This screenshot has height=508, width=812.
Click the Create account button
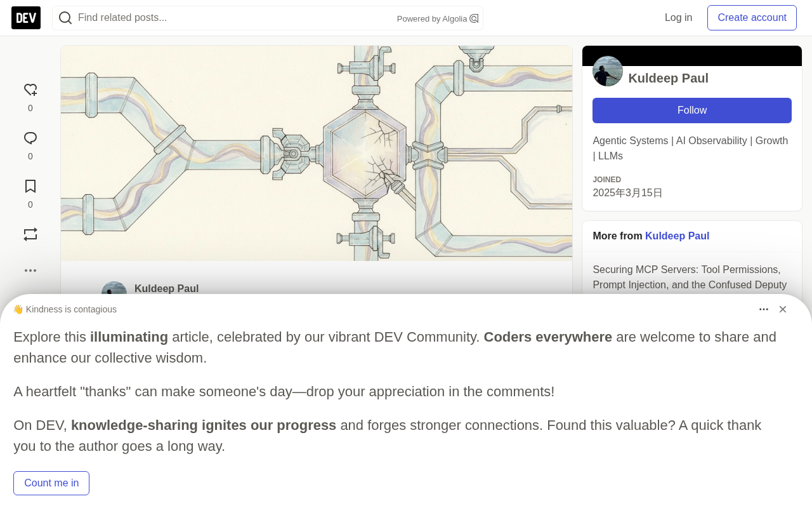pos(752,18)
